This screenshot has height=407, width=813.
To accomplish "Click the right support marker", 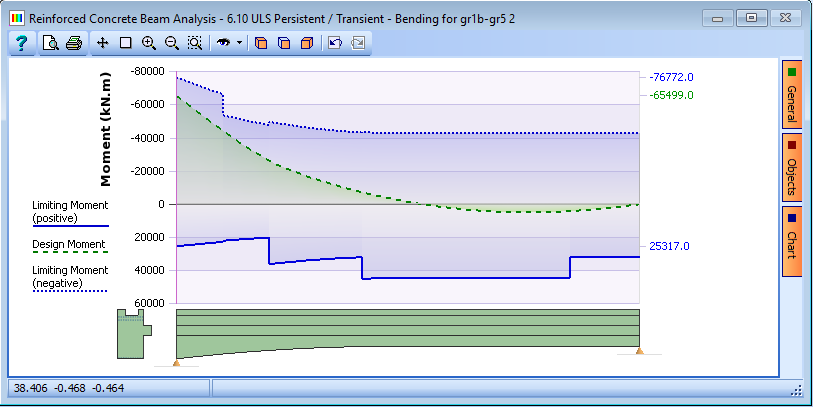I will point(639,351).
